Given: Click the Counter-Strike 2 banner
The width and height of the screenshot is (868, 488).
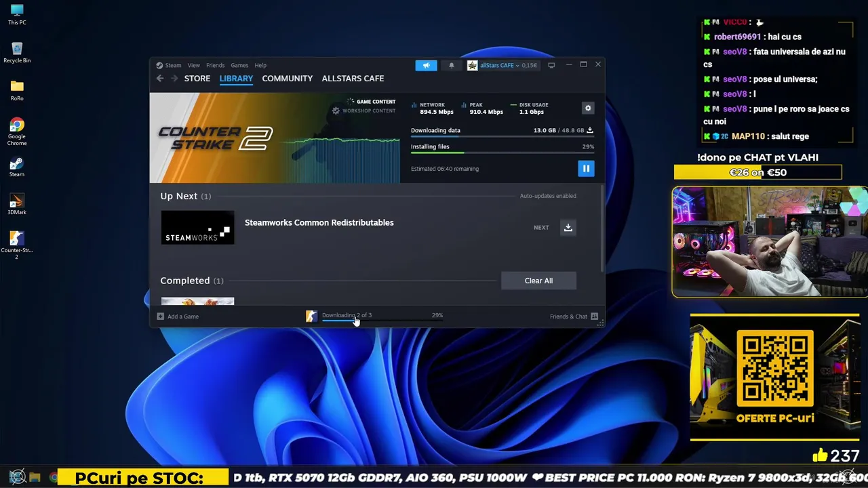Looking at the screenshot, I should point(275,138).
